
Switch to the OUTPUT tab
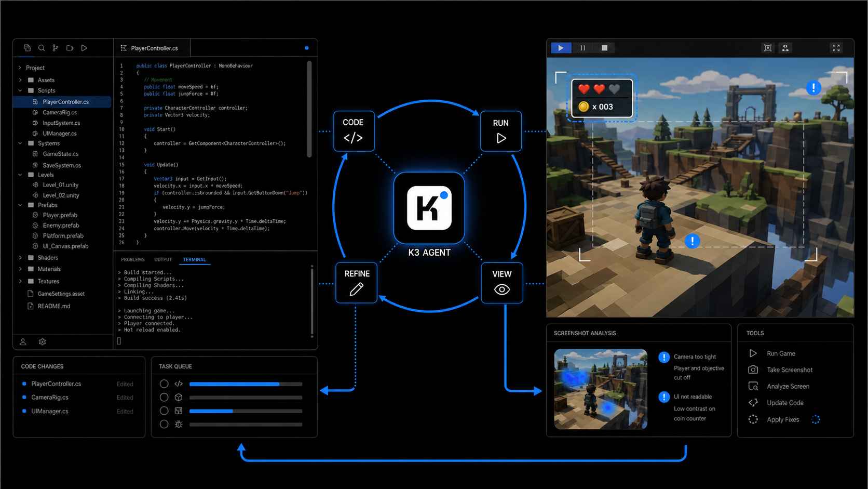(x=163, y=259)
